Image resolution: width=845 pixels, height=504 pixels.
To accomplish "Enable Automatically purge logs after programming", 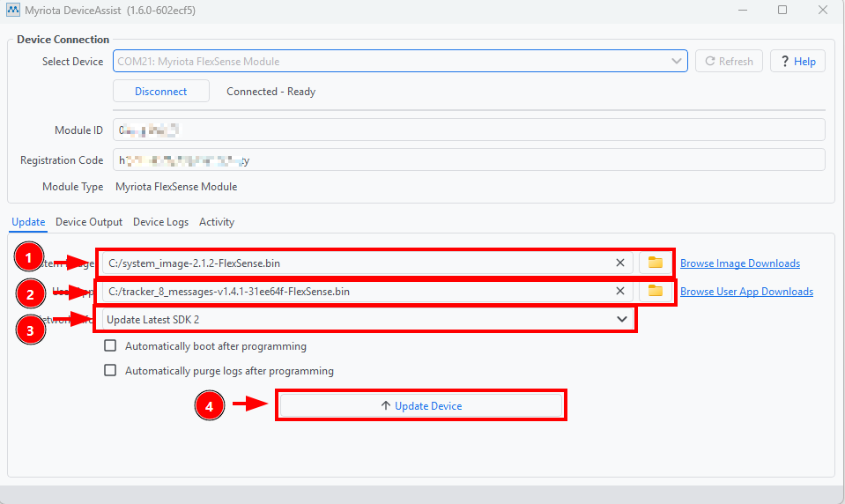I will (x=110, y=370).
